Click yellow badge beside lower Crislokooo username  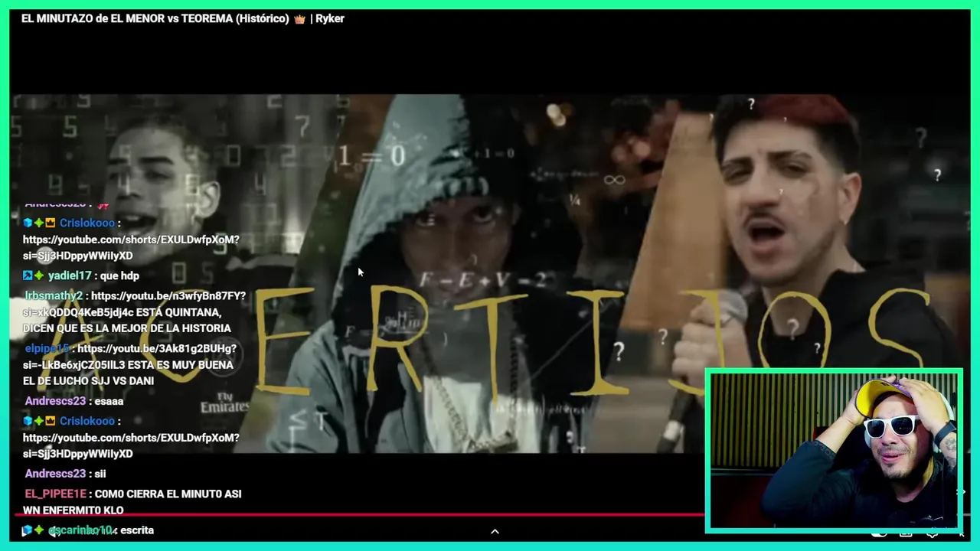point(50,421)
